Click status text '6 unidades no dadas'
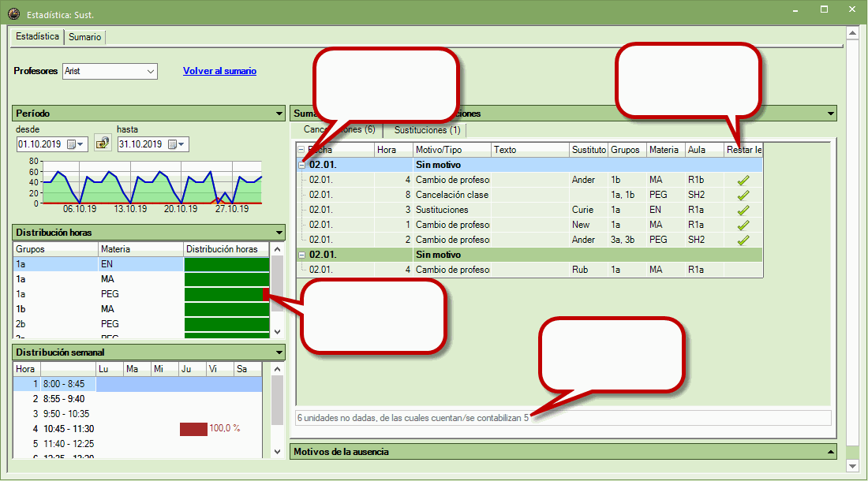The image size is (868, 481). pyautogui.click(x=337, y=418)
